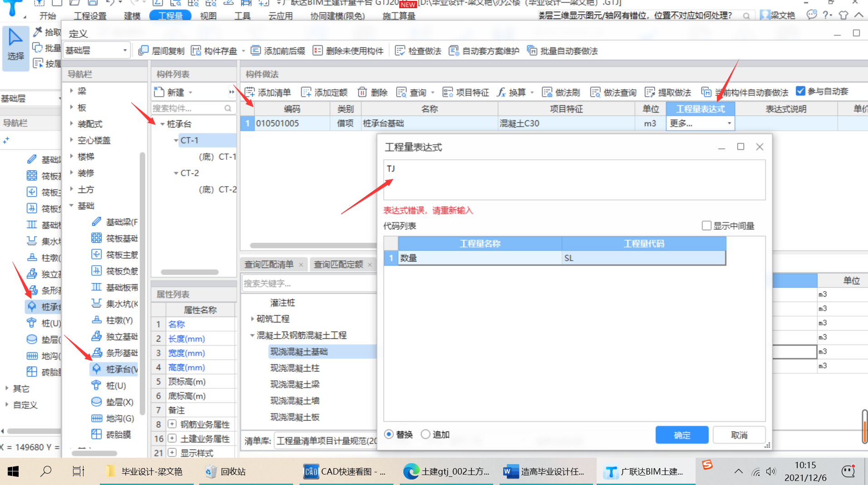Expand 砌筑工程 category
The image size is (868, 485).
pyautogui.click(x=252, y=319)
